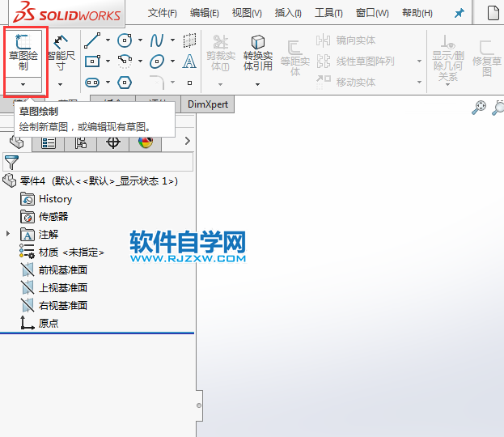This screenshot has width=504, height=437.
Task: Click the 转换实体引用 convert entities tool
Action: click(258, 53)
